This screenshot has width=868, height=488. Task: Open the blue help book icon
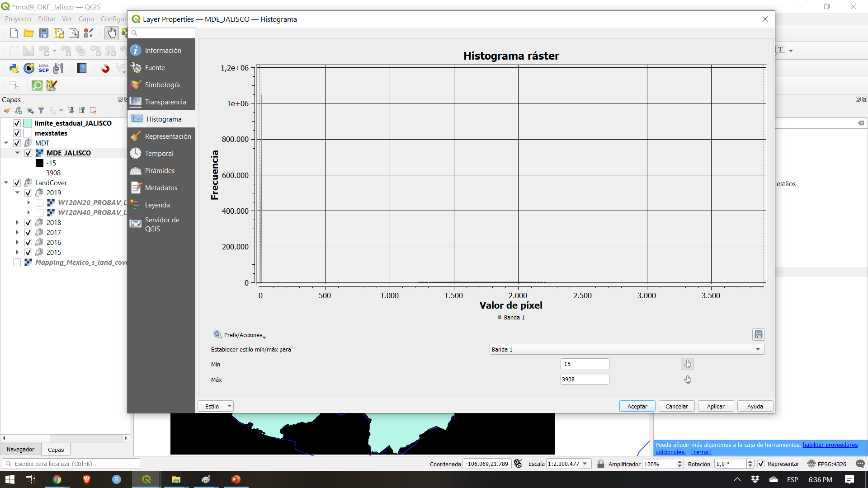coord(82,68)
